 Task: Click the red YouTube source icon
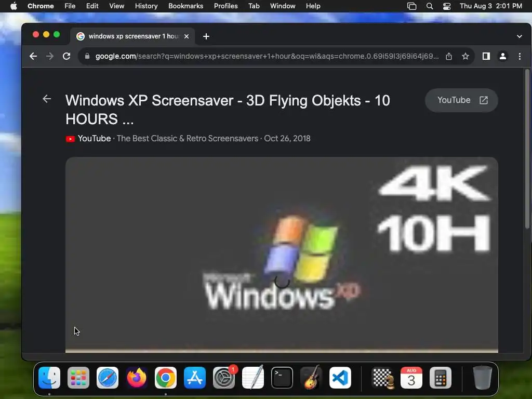(x=70, y=139)
